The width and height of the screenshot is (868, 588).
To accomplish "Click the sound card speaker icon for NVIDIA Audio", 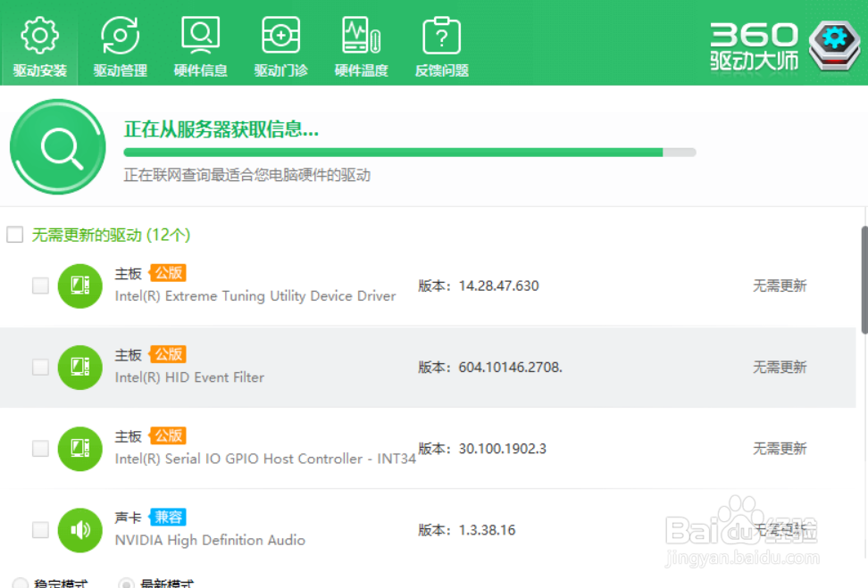I will (x=79, y=530).
